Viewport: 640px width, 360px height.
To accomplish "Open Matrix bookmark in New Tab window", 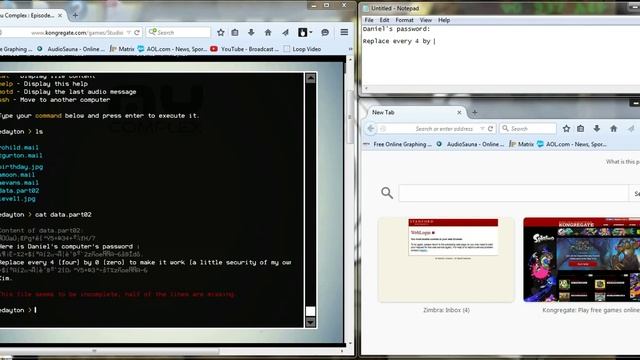I will click(x=522, y=144).
